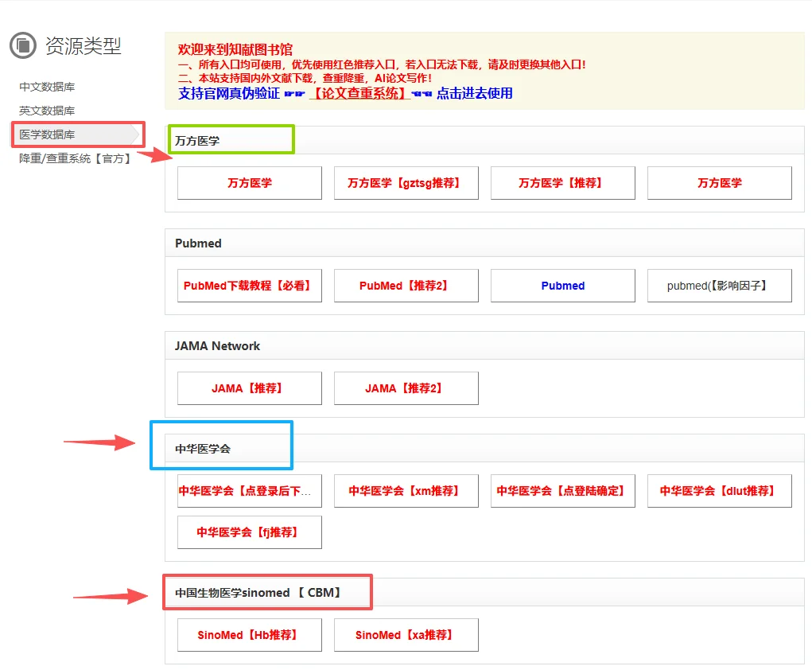Open 中华医学会【xm推荐】 entry
The width and height of the screenshot is (812, 670).
click(x=406, y=491)
